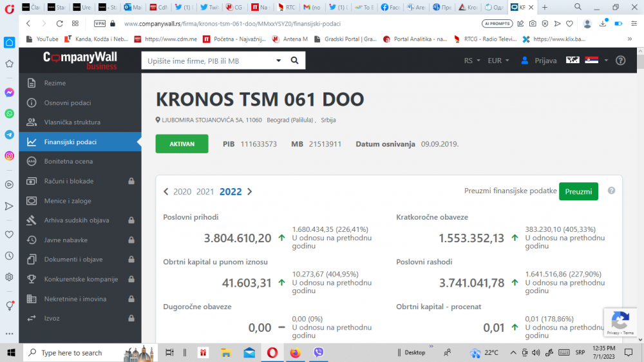
Task: Expand the RS language dropdown
Action: click(471, 61)
